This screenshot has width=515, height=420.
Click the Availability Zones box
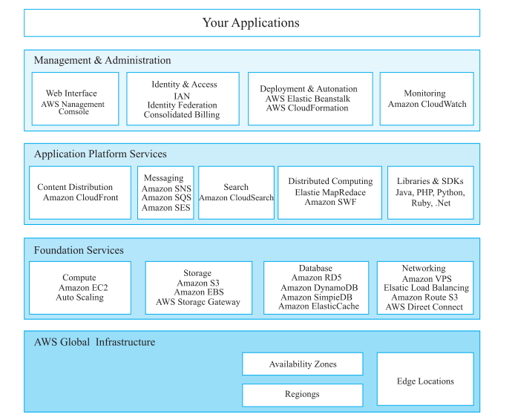coord(303,364)
